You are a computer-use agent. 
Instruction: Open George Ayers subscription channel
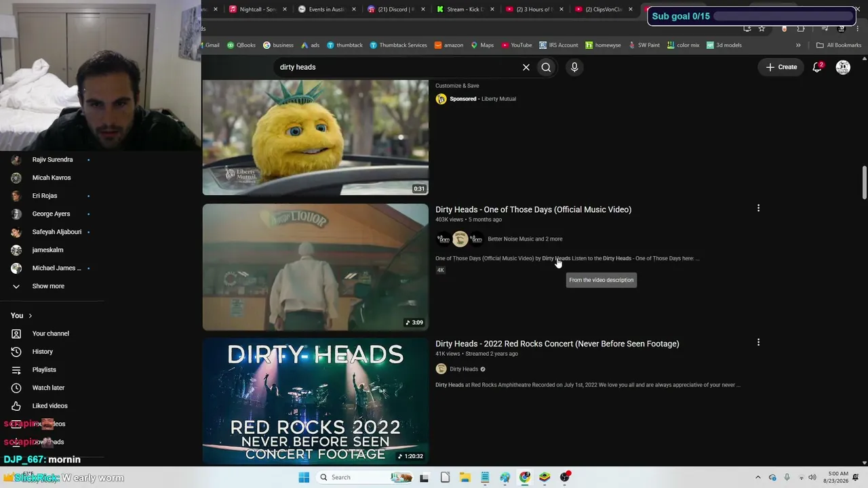52,213
